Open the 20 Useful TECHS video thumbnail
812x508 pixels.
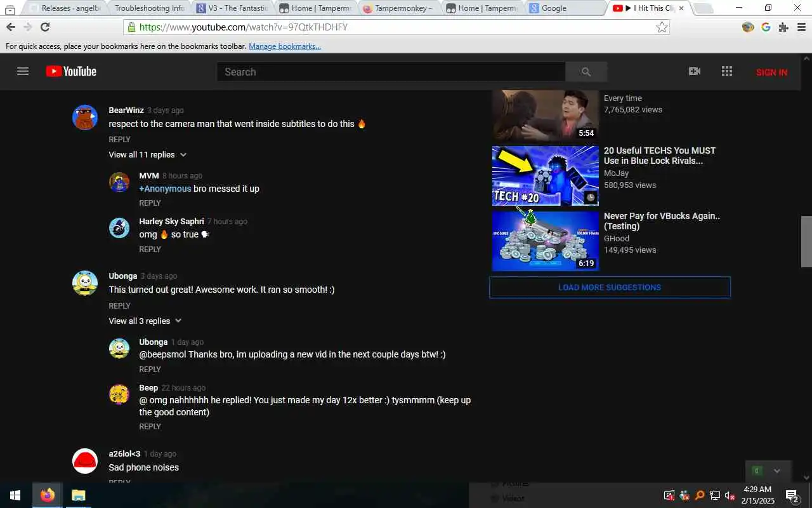coord(546,176)
